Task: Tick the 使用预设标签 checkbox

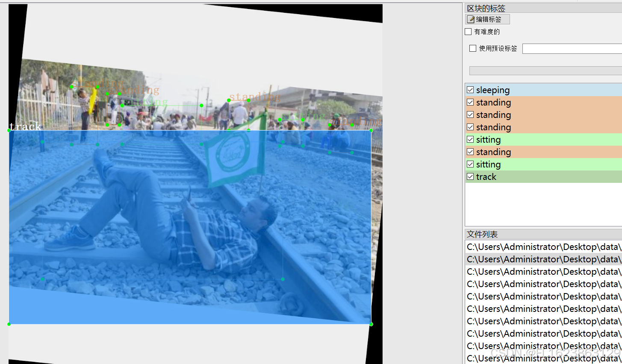Action: [x=473, y=48]
